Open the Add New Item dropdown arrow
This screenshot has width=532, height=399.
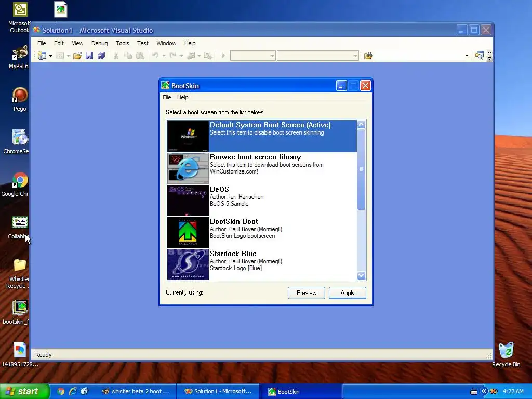68,56
